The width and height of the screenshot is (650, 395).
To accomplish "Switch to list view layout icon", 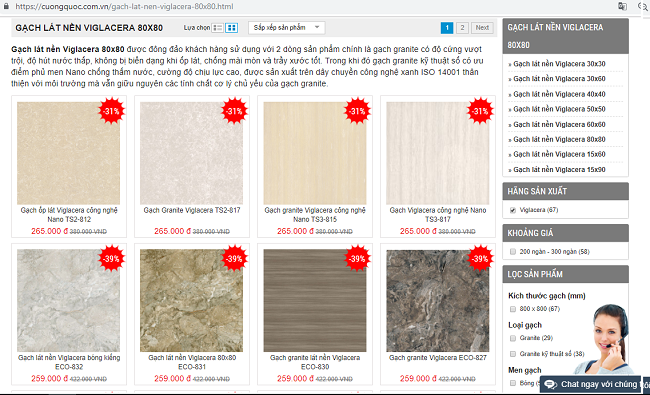I will [218, 28].
